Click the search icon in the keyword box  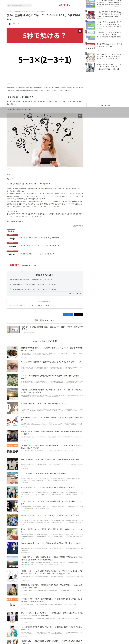pos(29,5)
